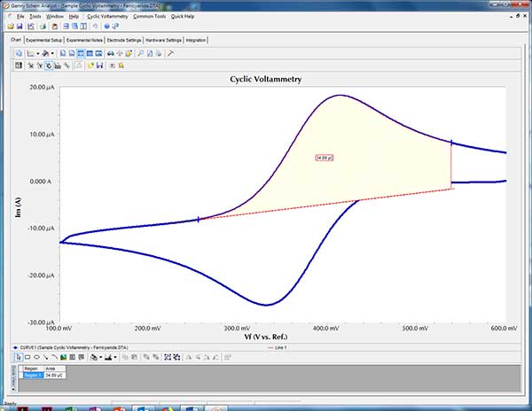The height and width of the screenshot is (411, 532).
Task: Select the ellipse drawing tool
Action: 36,357
